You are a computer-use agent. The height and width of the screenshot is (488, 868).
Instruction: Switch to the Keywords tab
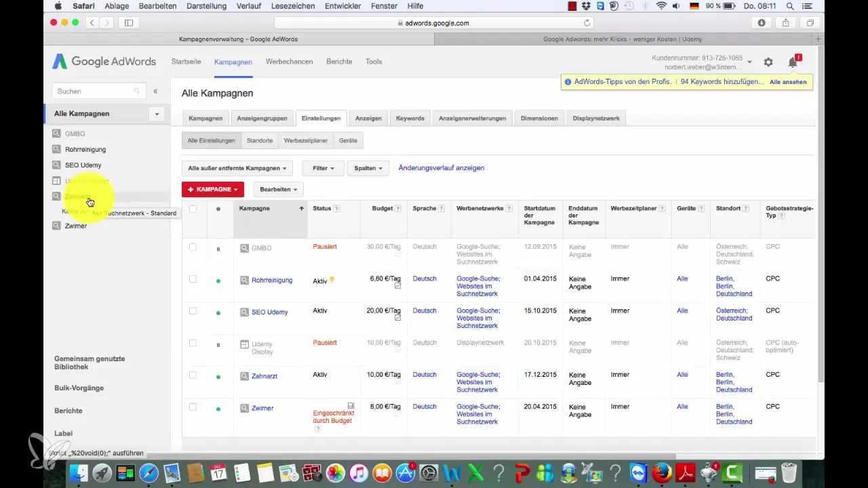click(410, 118)
